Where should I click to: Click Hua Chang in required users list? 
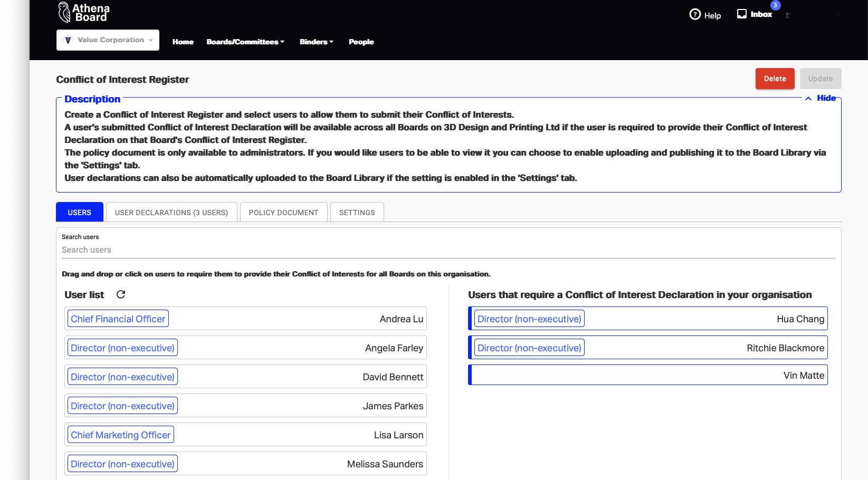pos(648,319)
